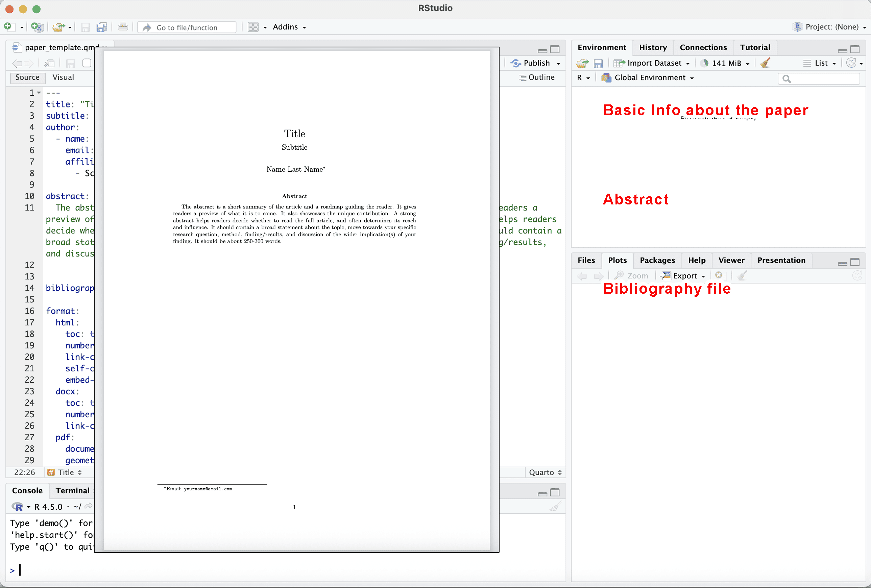Clear the console with broom icon
This screenshot has width=871, height=588.
555,507
